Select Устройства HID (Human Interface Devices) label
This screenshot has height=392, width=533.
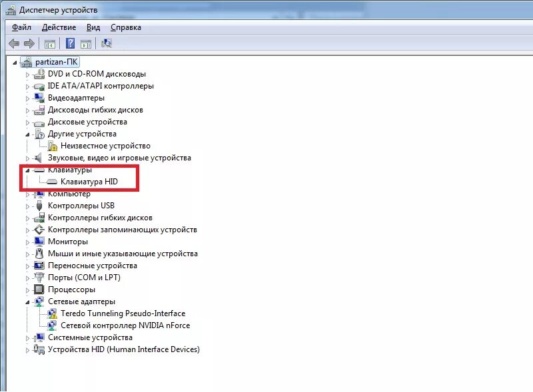(x=124, y=349)
